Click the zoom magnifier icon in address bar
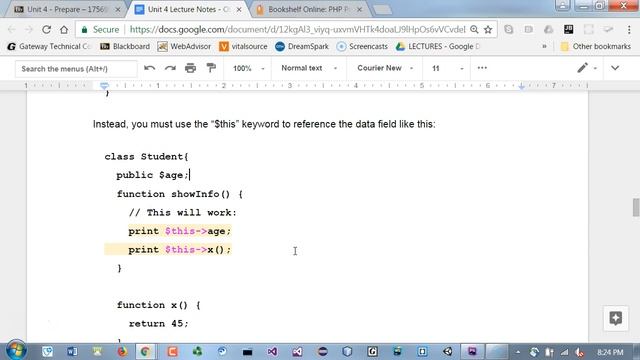The height and width of the screenshot is (360, 640). [x=474, y=29]
